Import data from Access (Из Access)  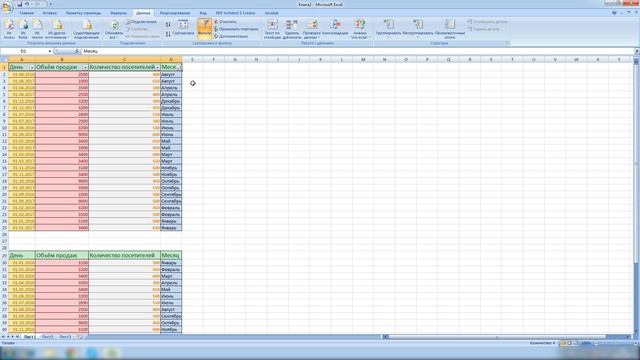tap(9, 29)
